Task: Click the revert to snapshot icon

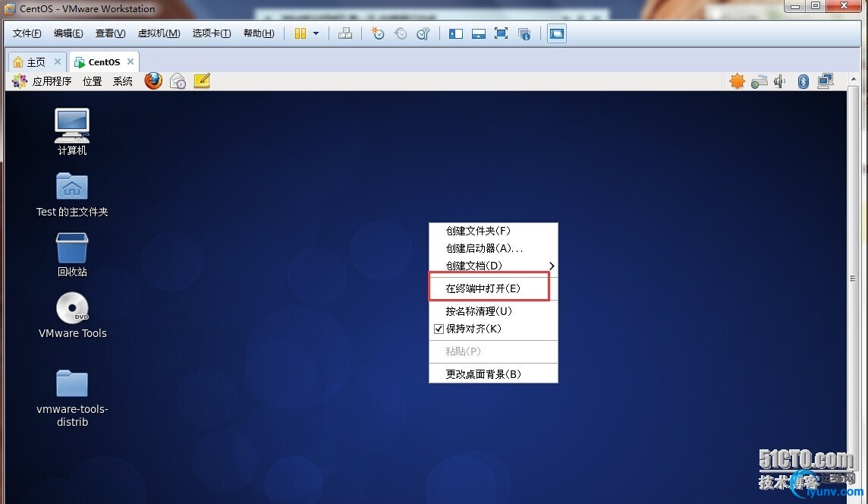Action: click(400, 34)
